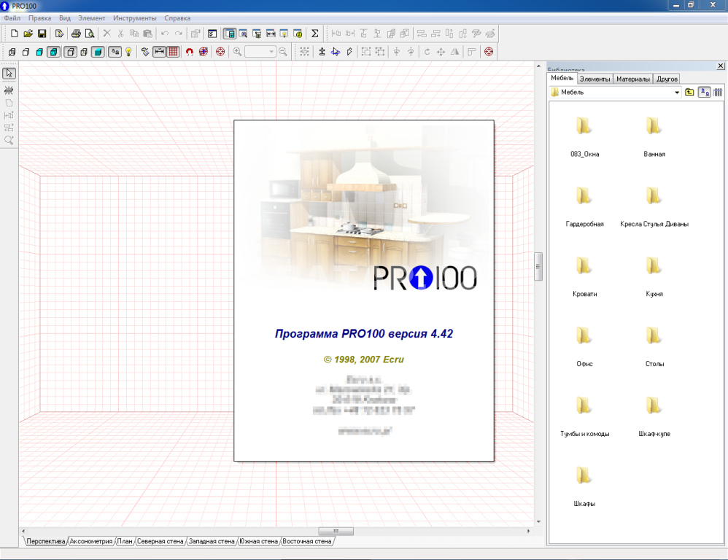
Task: Save the project with the floppy disk icon
Action: (x=42, y=34)
